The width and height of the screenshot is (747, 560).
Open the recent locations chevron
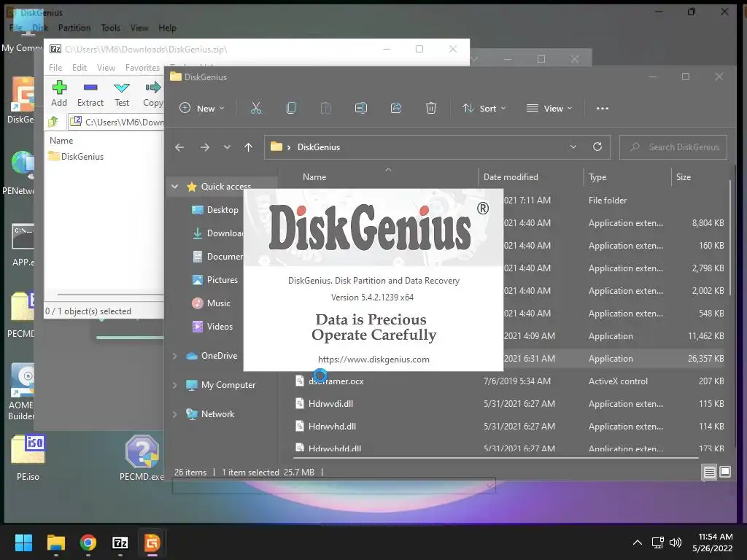(x=227, y=147)
